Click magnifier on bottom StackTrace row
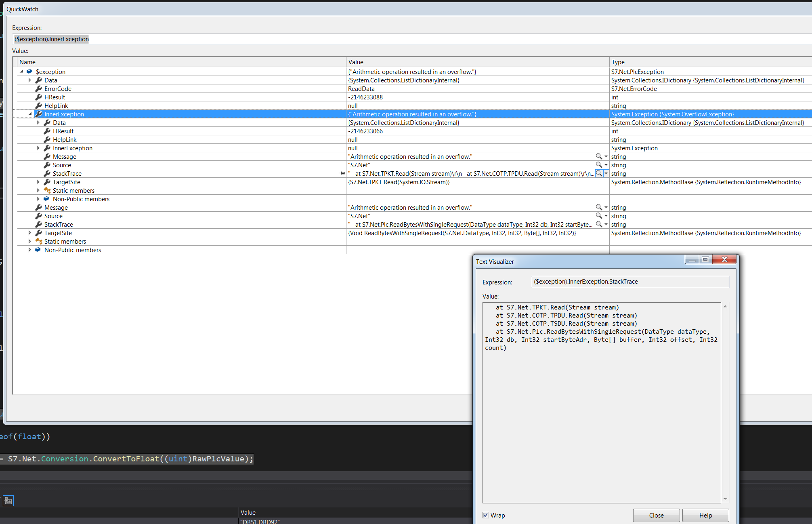The height and width of the screenshot is (524, 812). point(599,224)
